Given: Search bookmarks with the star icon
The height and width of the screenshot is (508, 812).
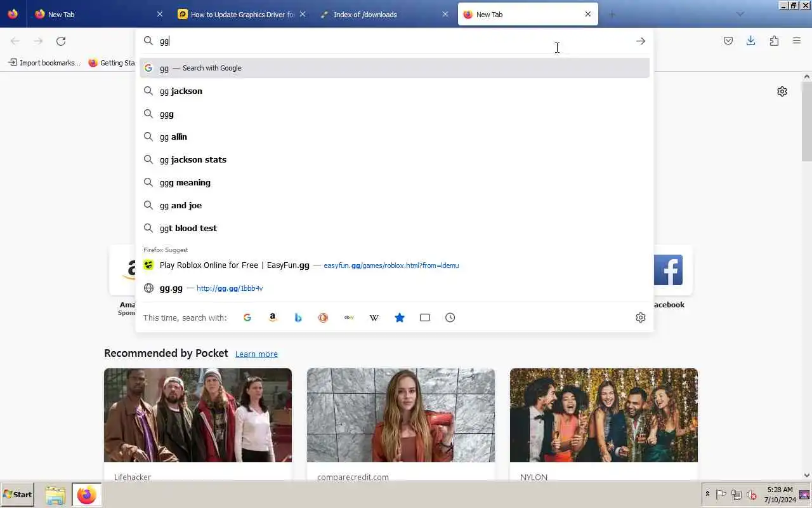Looking at the screenshot, I should coord(400,317).
